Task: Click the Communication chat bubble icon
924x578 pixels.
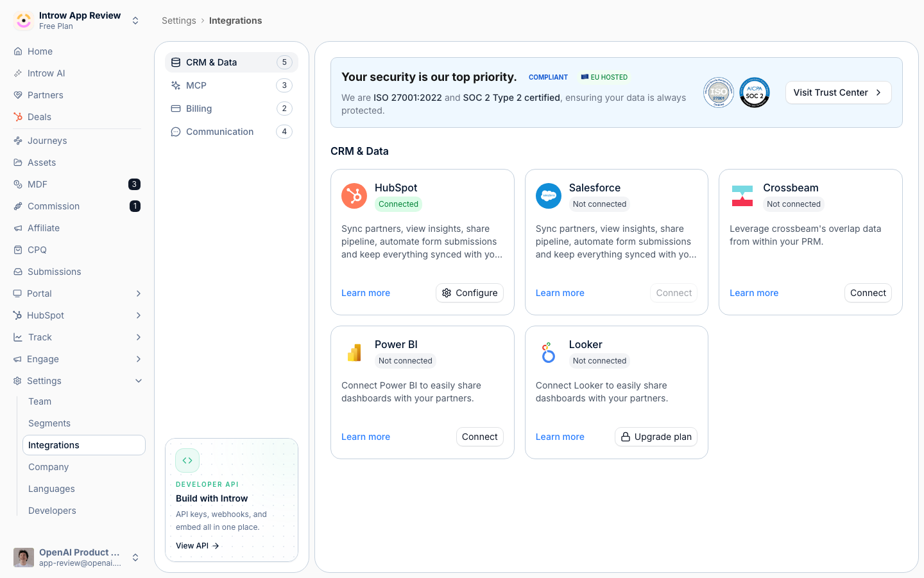Action: tap(176, 132)
